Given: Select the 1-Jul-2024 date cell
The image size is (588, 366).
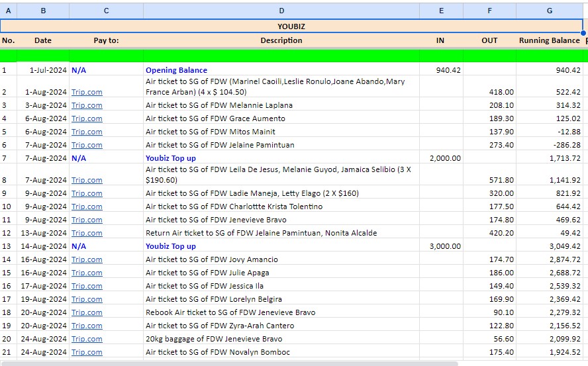Looking at the screenshot, I should tap(43, 70).
